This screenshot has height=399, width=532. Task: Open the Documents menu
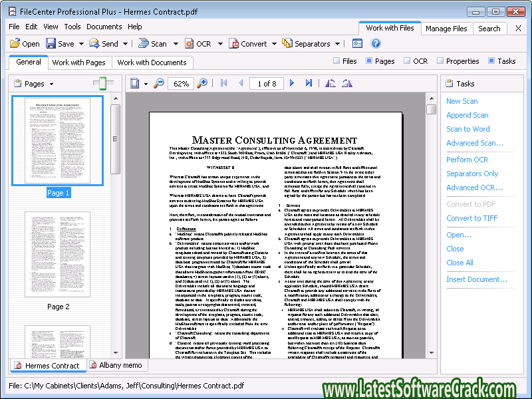coord(104,27)
